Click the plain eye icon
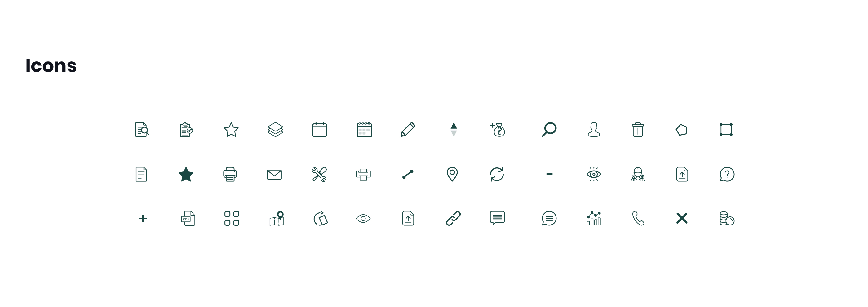This screenshot has width=868, height=307. coord(363,218)
